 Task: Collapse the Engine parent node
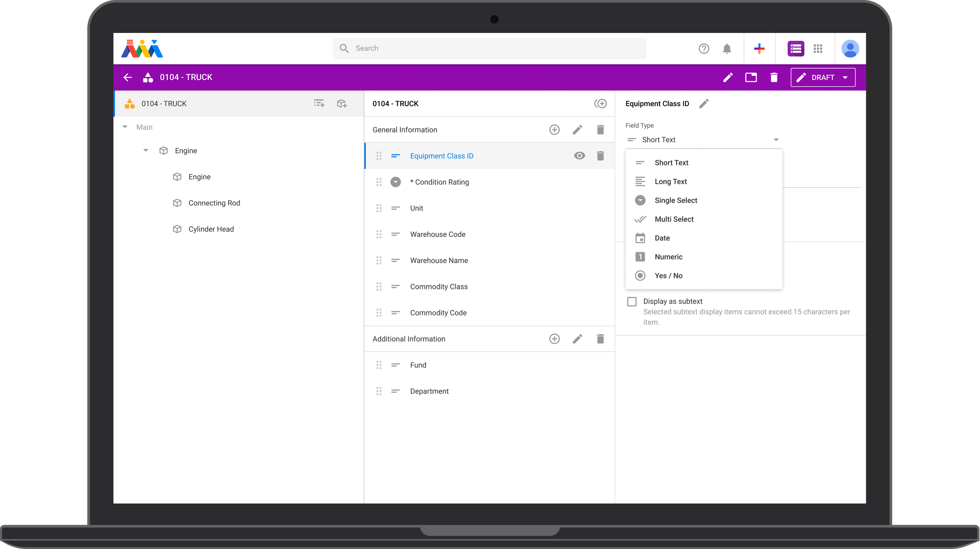pos(146,151)
